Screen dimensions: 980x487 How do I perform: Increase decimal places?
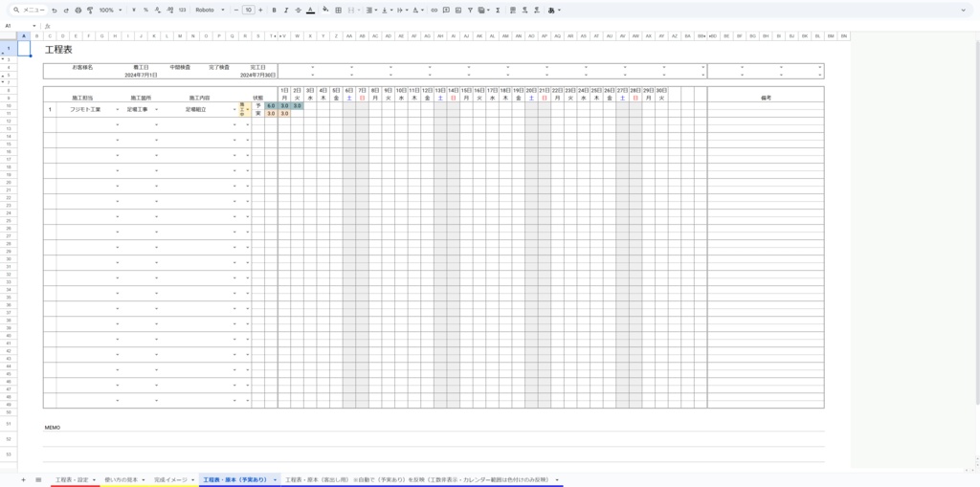click(x=169, y=10)
